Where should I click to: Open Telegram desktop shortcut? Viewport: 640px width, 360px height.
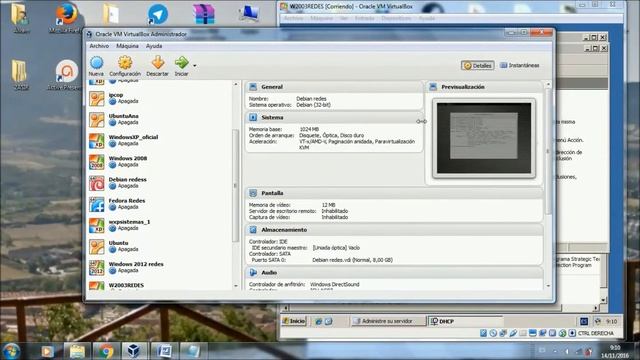[x=158, y=16]
